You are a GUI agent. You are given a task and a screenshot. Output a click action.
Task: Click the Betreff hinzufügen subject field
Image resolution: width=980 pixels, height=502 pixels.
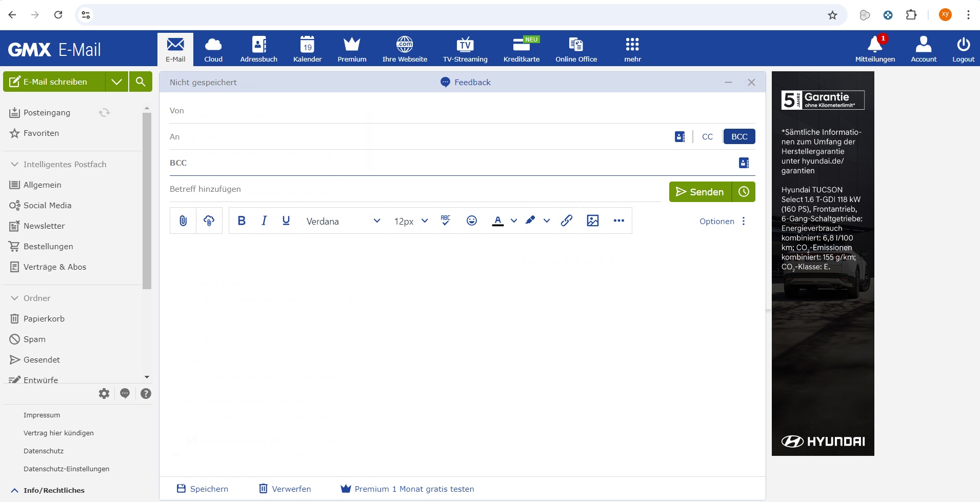(359, 189)
